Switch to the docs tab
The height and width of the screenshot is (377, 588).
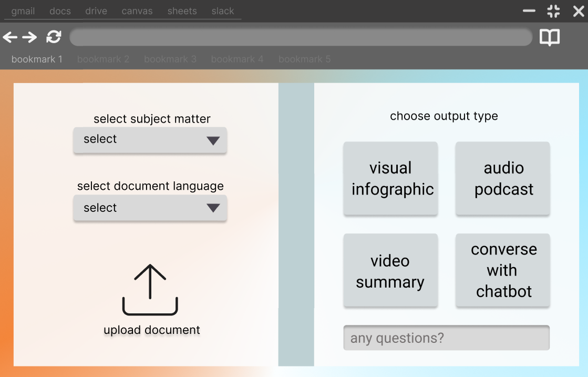[x=60, y=11]
